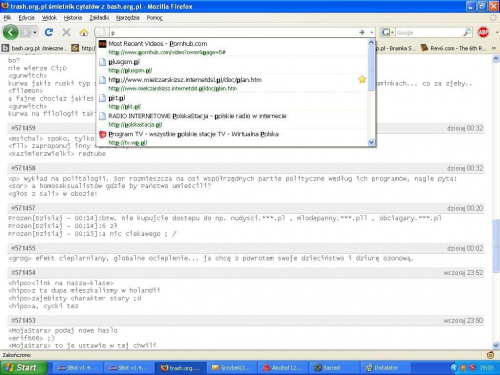Click the Wirtualna Polska favicon in suggestions
The height and width of the screenshot is (375, 500).
tap(103, 134)
